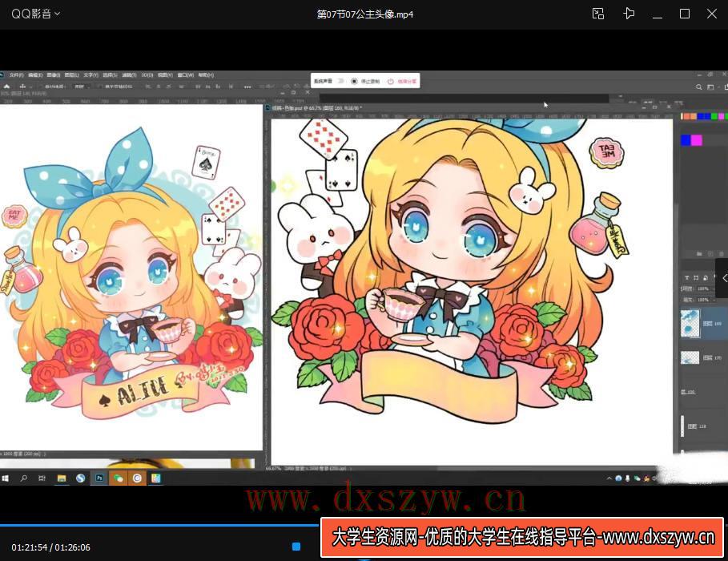Open Windows search in recorded taskbar

click(x=24, y=478)
